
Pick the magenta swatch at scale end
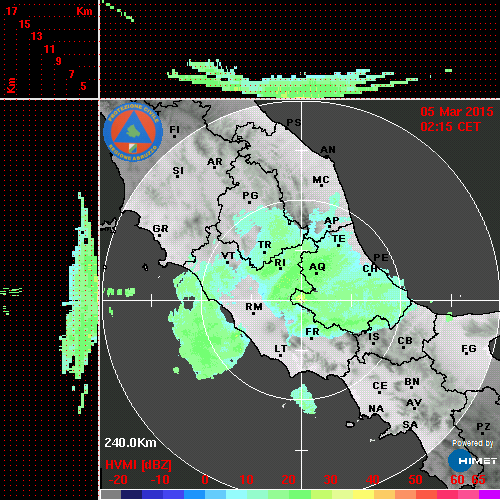coord(489,494)
